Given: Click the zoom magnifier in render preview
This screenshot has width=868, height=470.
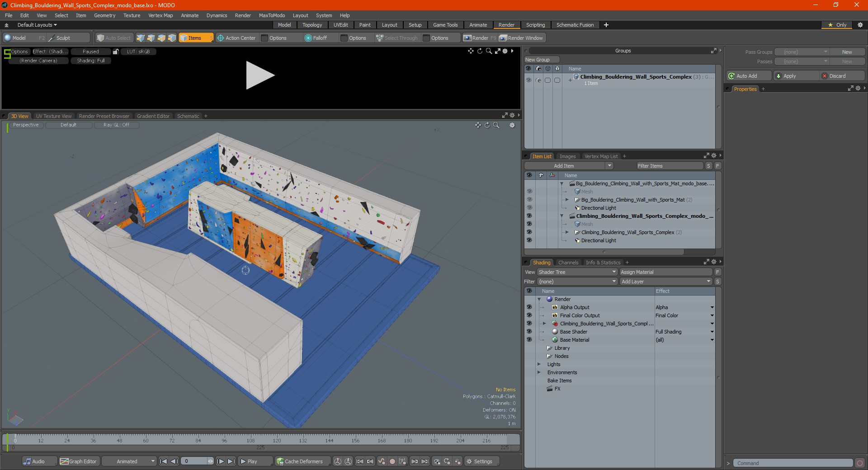Looking at the screenshot, I should (x=489, y=51).
